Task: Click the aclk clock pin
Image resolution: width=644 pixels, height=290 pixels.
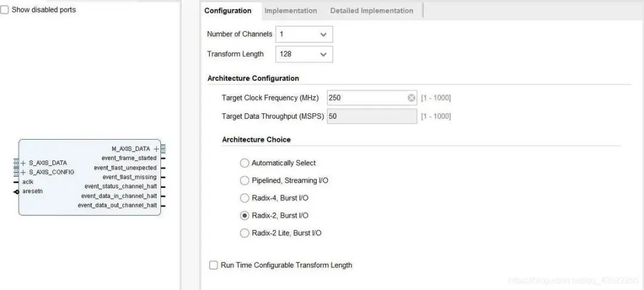Action: click(x=17, y=182)
